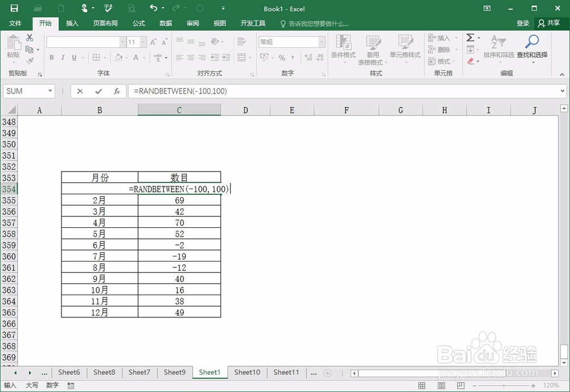The image size is (570, 392).
Task: Decrease the indent level
Action: pyautogui.click(x=215, y=58)
